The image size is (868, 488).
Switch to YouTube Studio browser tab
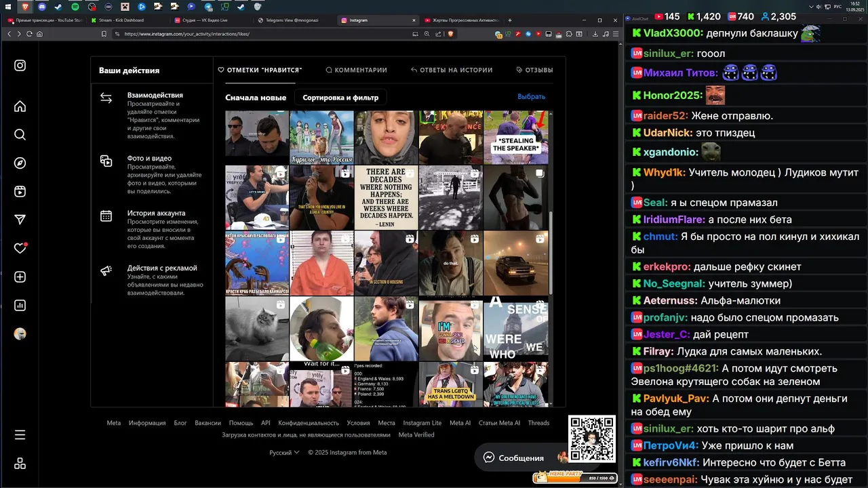[x=44, y=20]
